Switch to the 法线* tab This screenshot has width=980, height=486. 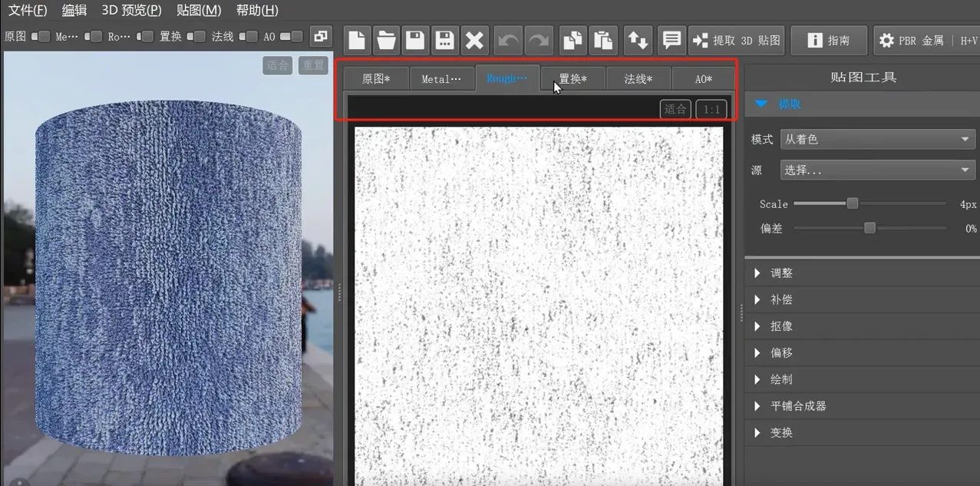(638, 78)
